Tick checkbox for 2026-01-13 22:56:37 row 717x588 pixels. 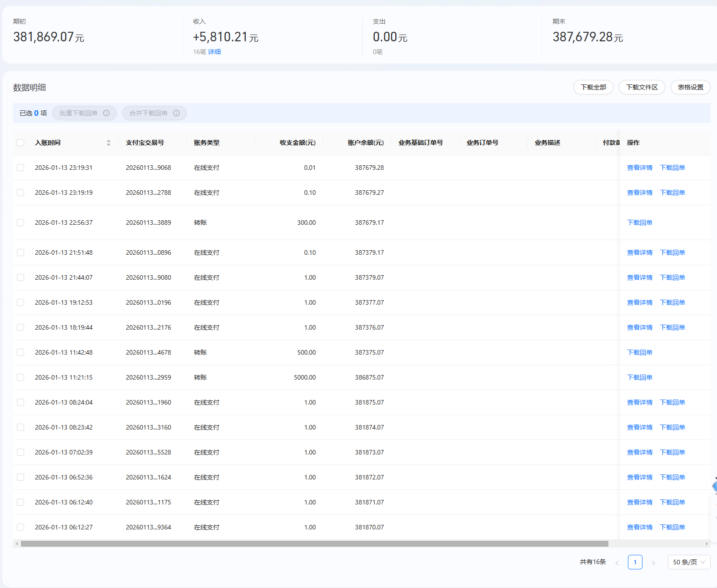click(20, 222)
